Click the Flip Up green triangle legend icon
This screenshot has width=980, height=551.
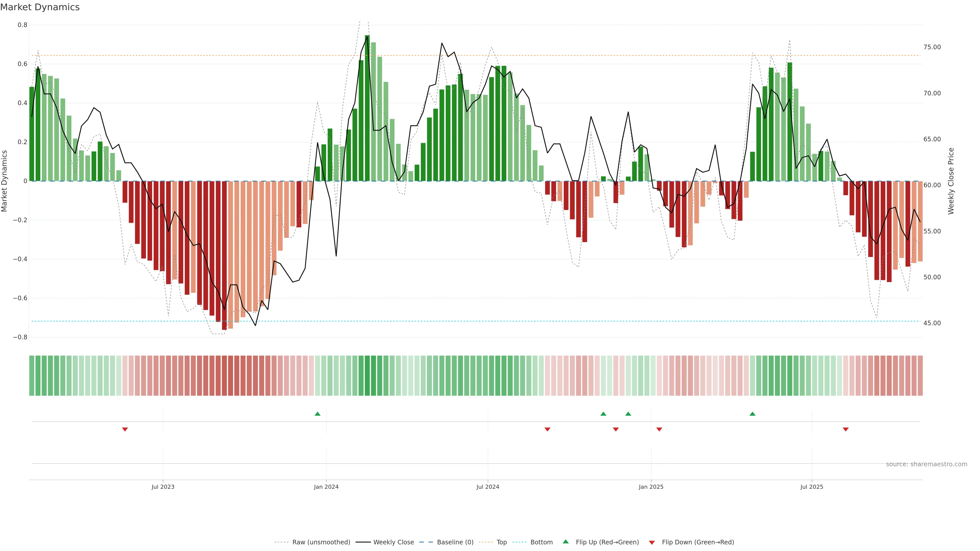(565, 542)
